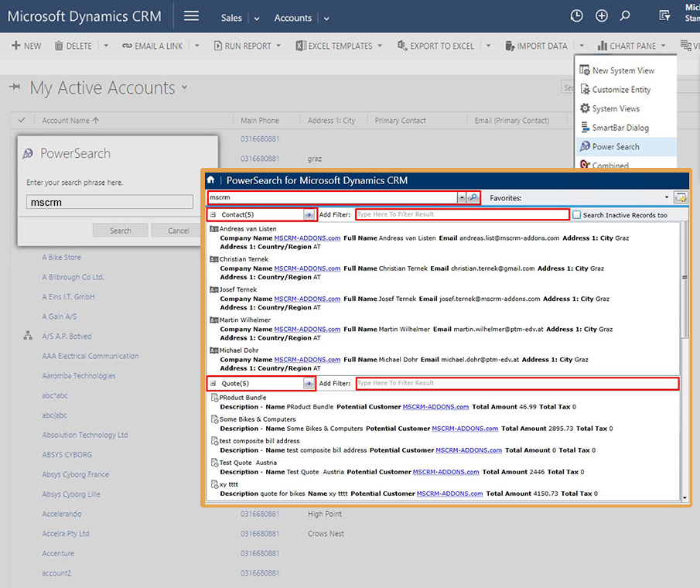This screenshot has height=588, width=700.
Task: Click EXCEL TEMPLATES command
Action: [x=339, y=46]
